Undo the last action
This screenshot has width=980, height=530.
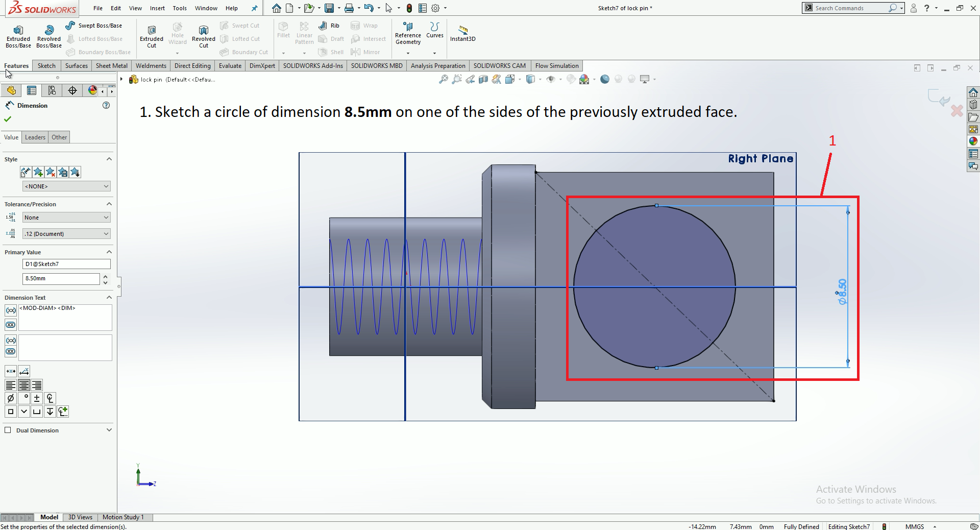[369, 8]
